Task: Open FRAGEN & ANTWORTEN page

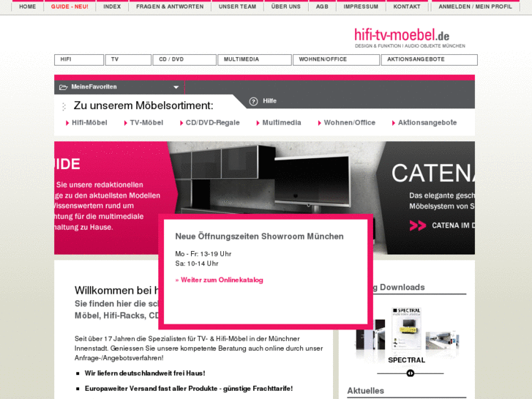Action: (170, 7)
